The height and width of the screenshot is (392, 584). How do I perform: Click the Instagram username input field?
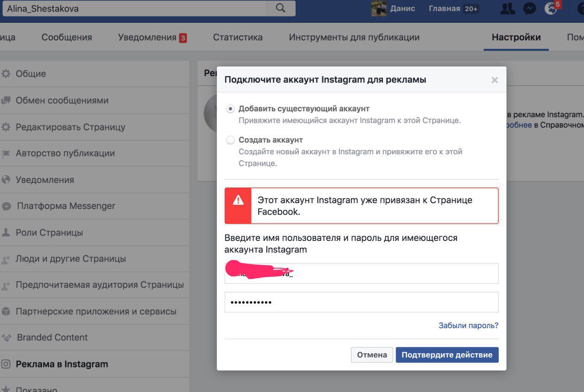(x=361, y=273)
